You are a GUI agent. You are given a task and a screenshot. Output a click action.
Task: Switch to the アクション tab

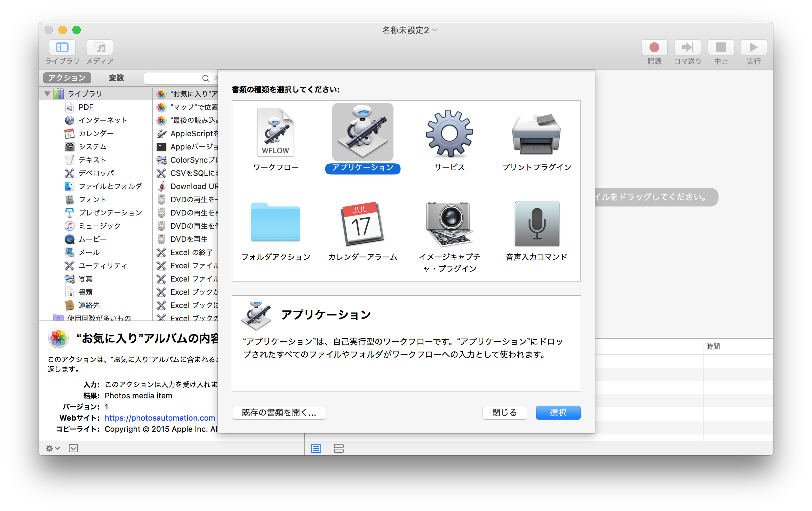(x=67, y=78)
